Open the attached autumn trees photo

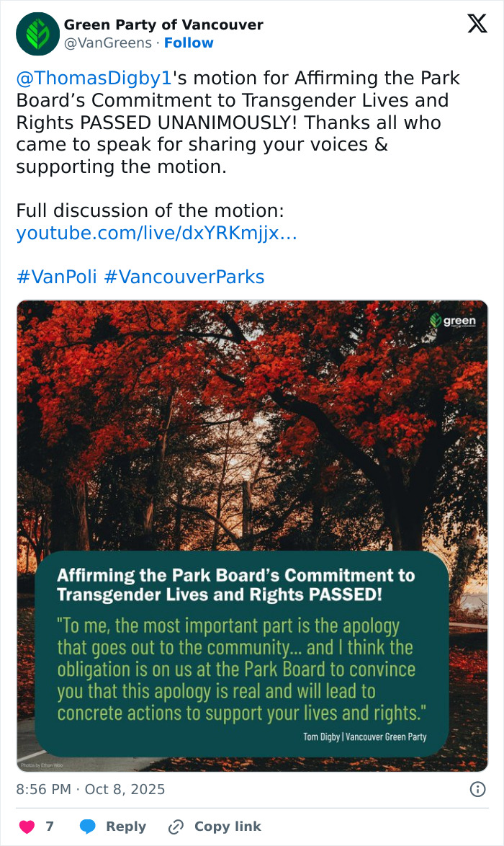(x=252, y=432)
